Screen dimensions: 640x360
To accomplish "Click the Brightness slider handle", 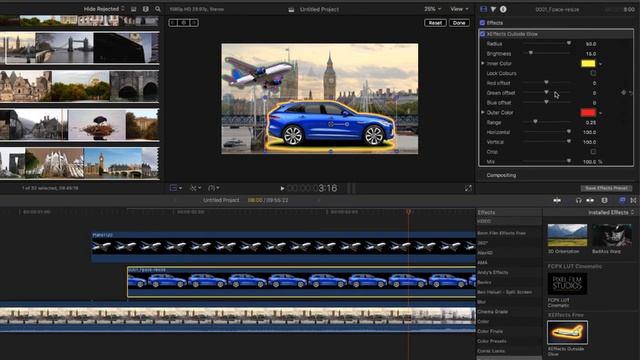I will coord(531,53).
